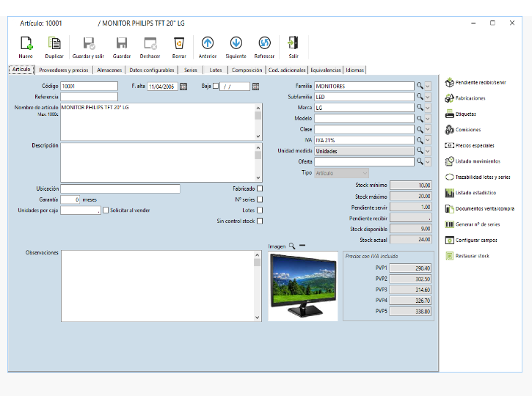Expand the IVA dropdown arrow
Image resolution: width=532 pixels, height=396 pixels.
pos(428,140)
